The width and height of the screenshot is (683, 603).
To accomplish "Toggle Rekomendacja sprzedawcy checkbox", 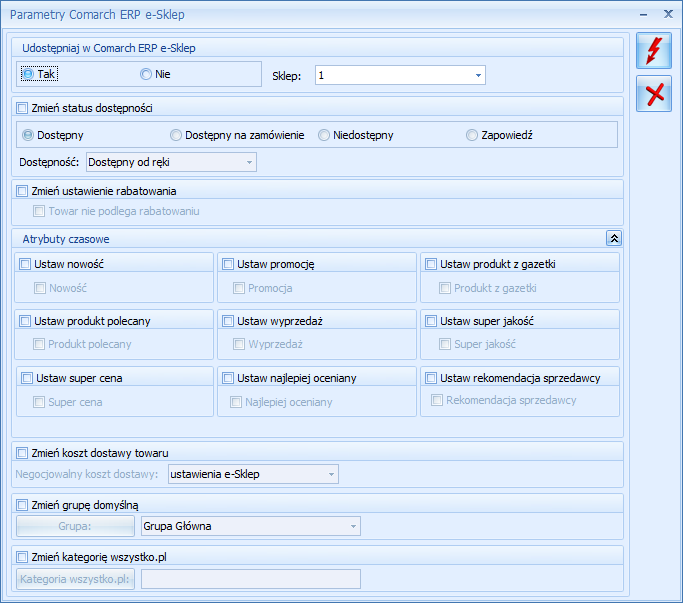I will (437, 400).
